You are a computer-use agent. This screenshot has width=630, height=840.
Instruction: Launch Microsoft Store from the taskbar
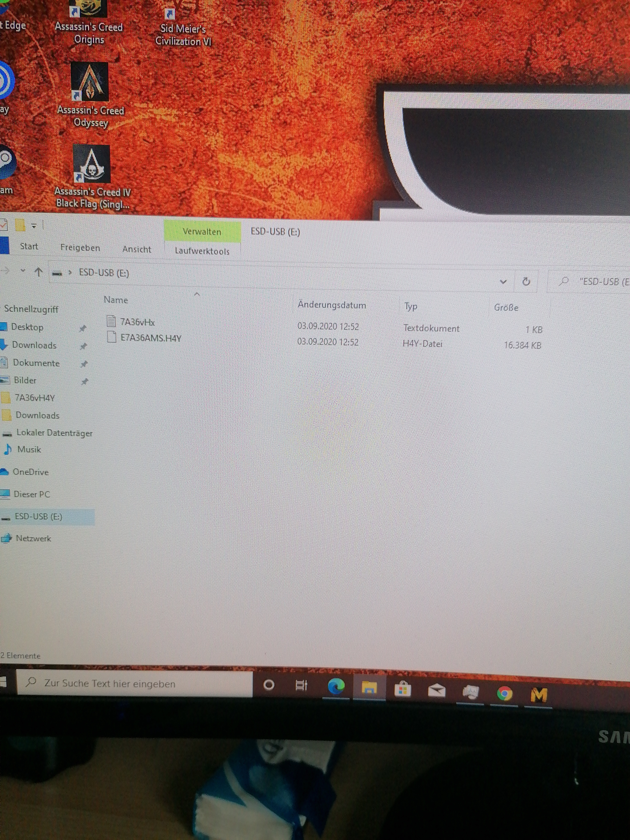(x=403, y=689)
